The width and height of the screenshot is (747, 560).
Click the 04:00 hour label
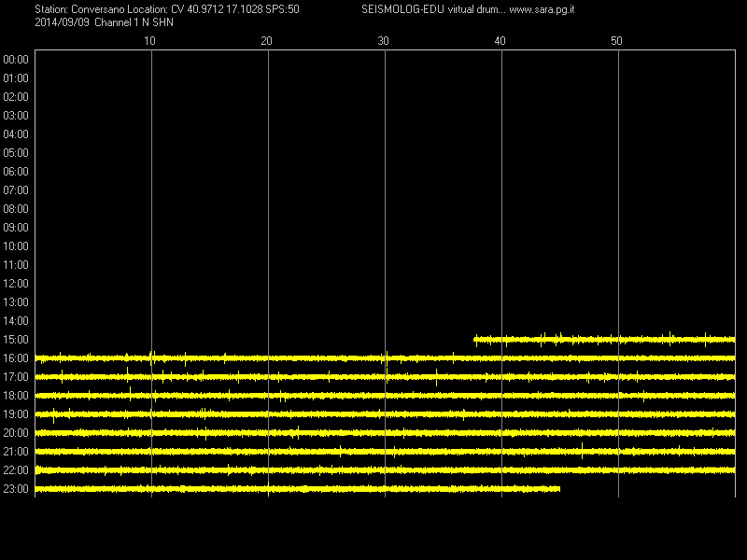(16, 134)
